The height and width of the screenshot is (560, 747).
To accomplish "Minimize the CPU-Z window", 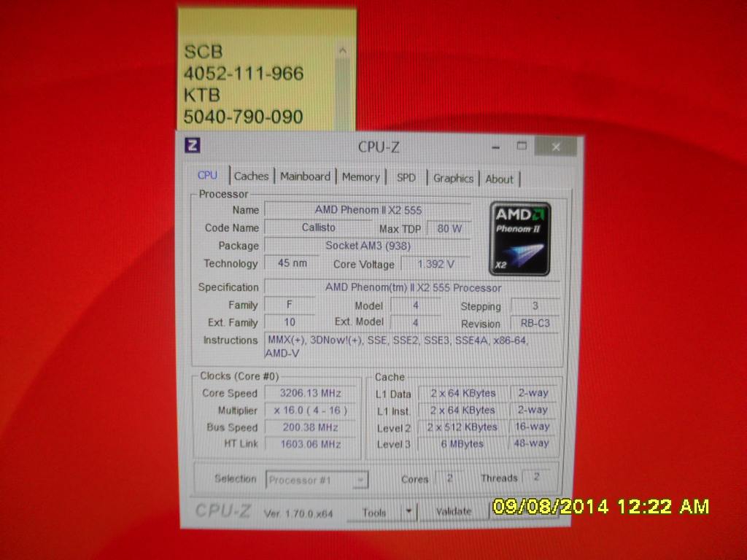I will coord(496,147).
